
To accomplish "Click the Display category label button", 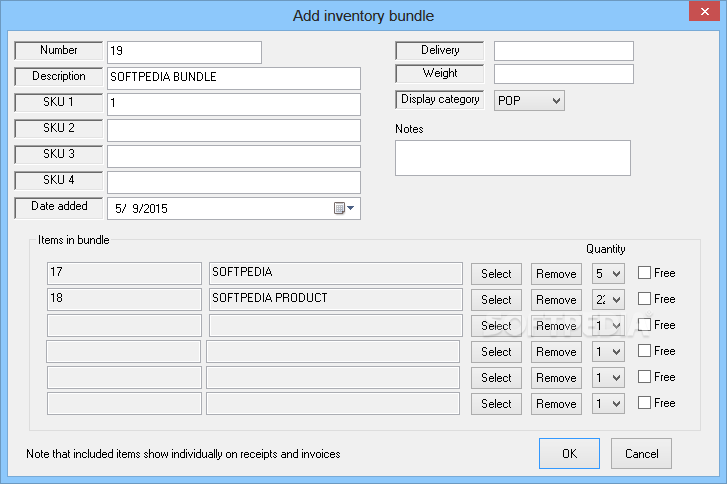I will point(440,99).
